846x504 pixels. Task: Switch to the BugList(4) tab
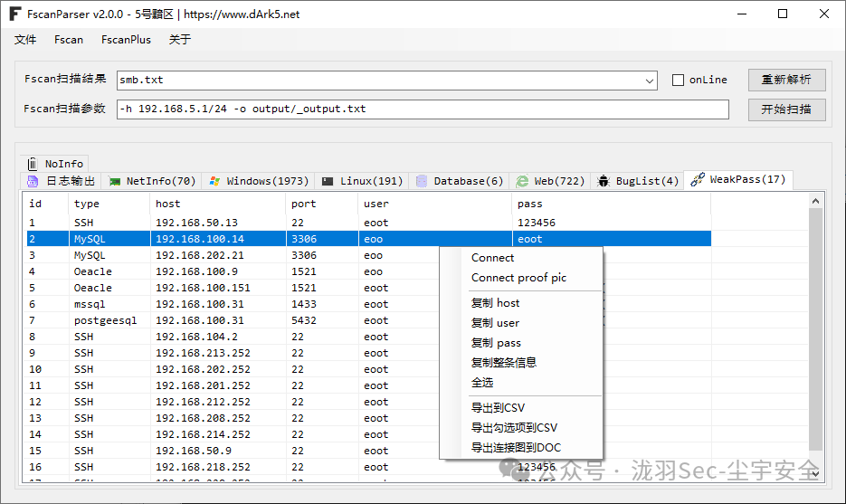(638, 181)
